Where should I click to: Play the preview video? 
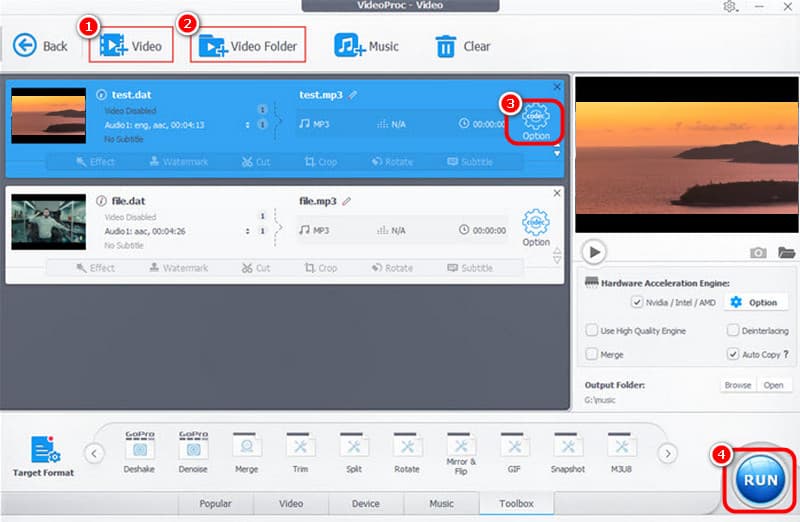[594, 252]
